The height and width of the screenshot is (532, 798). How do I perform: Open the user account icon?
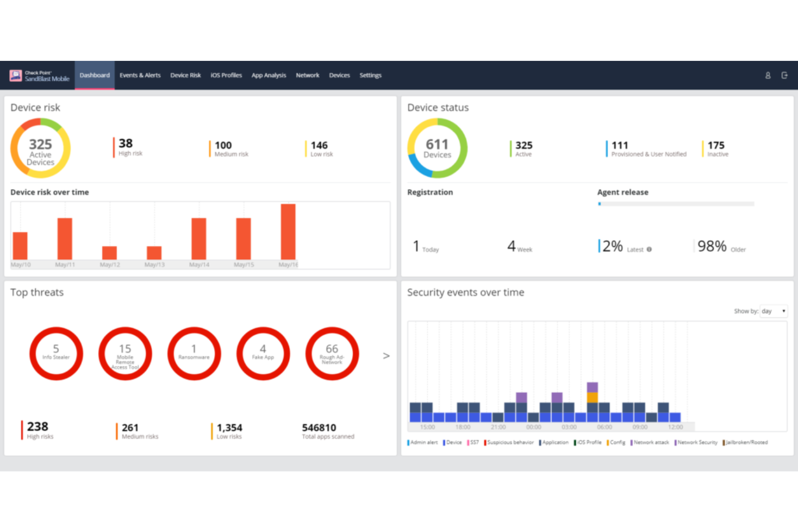tap(768, 75)
